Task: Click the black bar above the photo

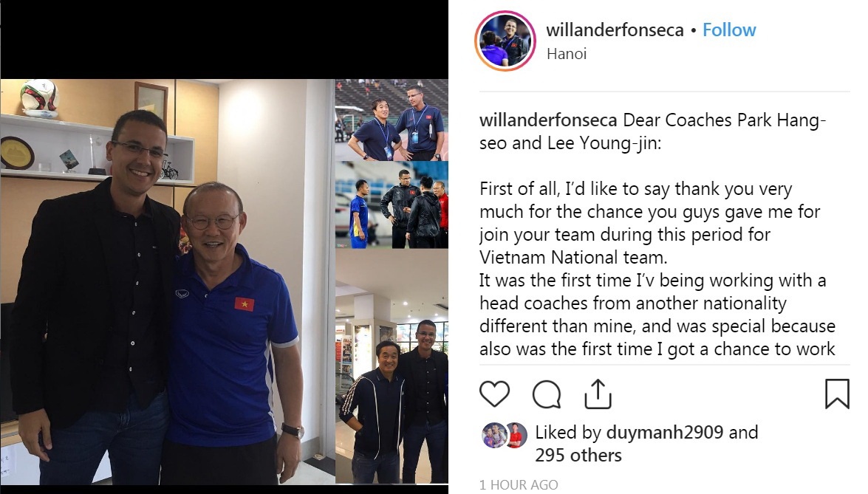Action: point(224,39)
